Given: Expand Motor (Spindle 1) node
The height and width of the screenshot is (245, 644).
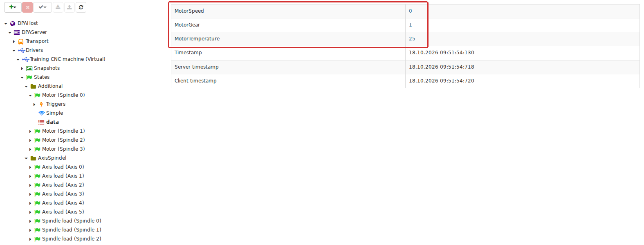Looking at the screenshot, I should (30, 131).
